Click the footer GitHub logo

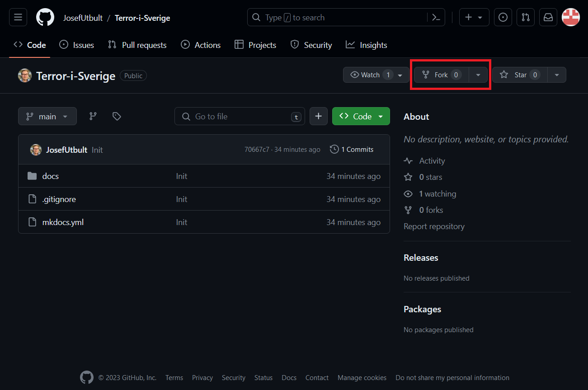(x=87, y=377)
